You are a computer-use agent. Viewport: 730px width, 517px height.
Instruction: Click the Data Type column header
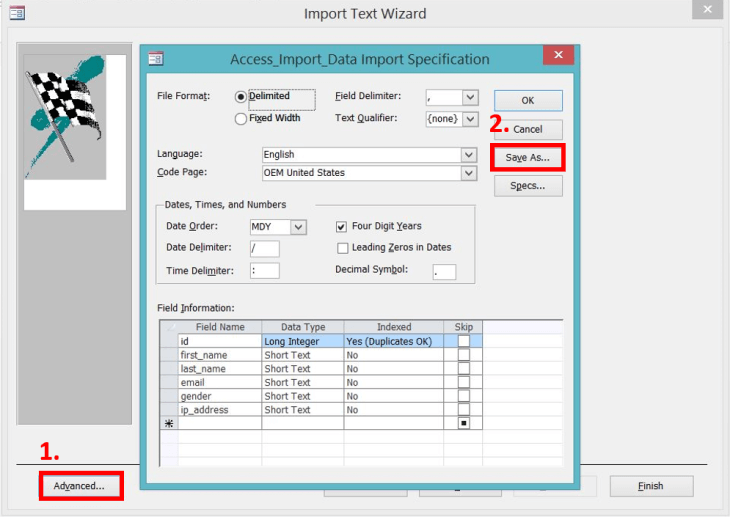[303, 327]
